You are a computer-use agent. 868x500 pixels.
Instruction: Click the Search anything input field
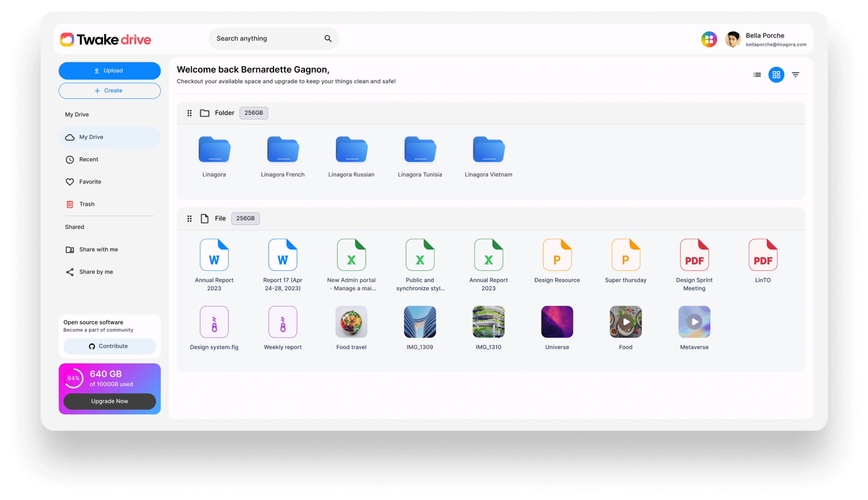pos(261,38)
